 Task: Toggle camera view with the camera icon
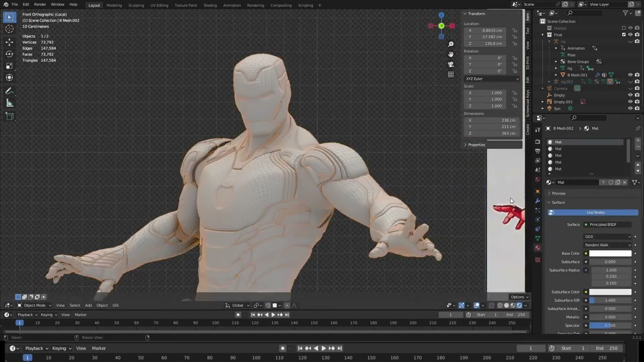pyautogui.click(x=451, y=64)
